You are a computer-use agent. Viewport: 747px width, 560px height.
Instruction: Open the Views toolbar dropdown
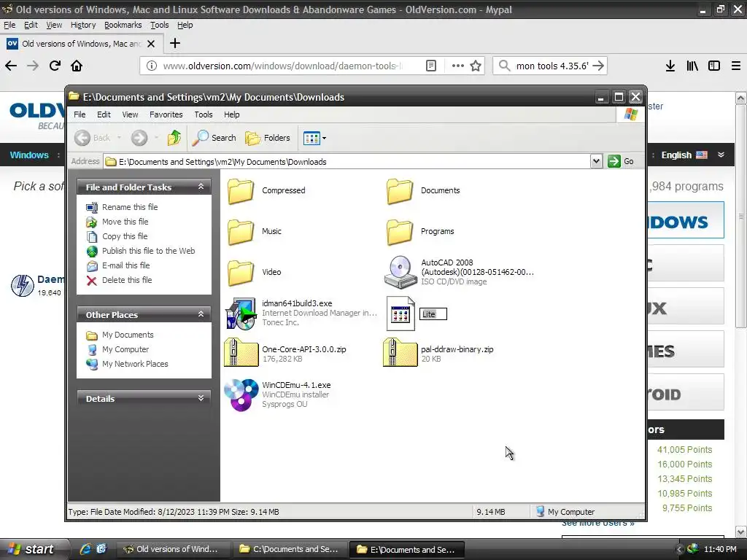(x=314, y=138)
